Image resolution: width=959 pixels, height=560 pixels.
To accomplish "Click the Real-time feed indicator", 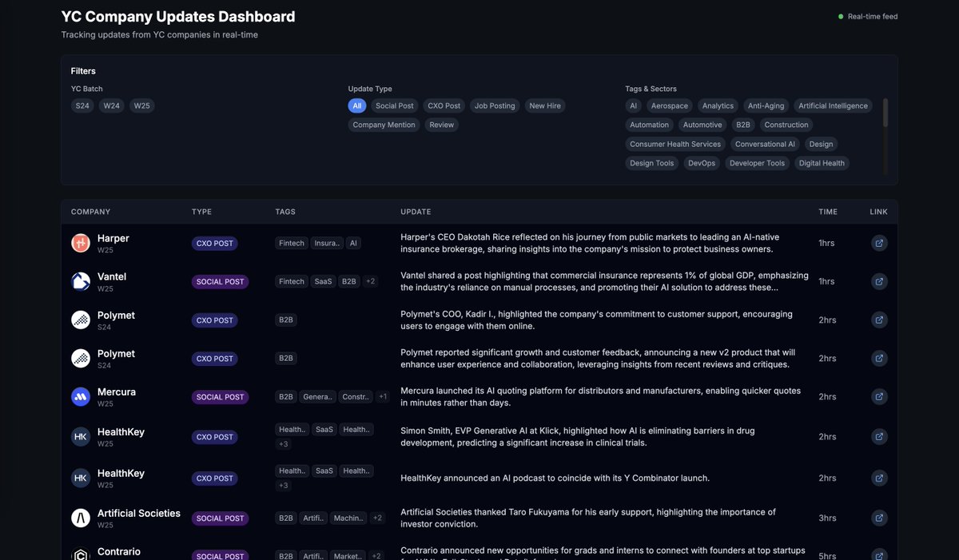I will [x=868, y=16].
